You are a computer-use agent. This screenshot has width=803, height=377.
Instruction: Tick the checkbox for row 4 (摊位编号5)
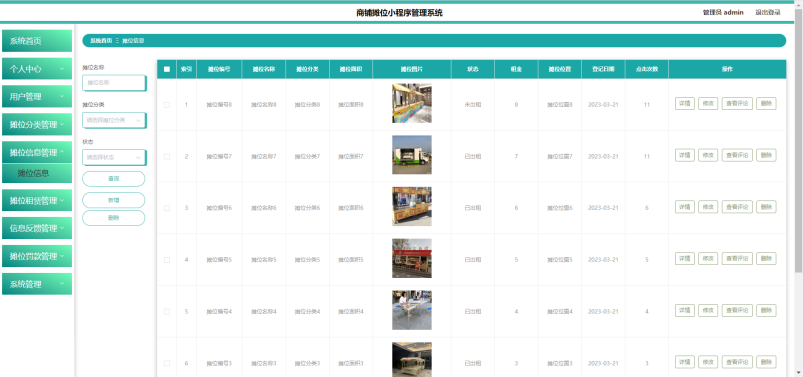tap(167, 260)
